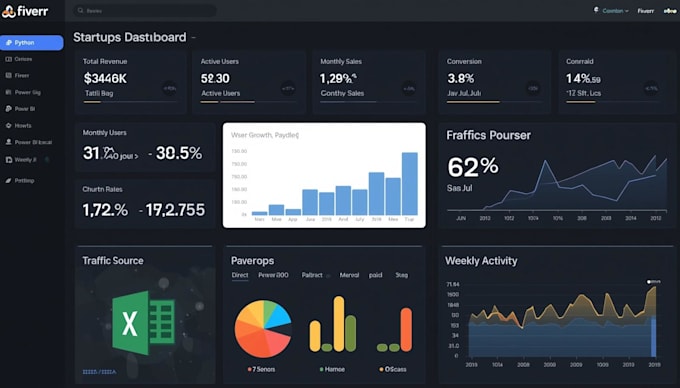Click the 52.30 Active Users value
Viewport: 680px width, 388px height.
click(x=215, y=78)
